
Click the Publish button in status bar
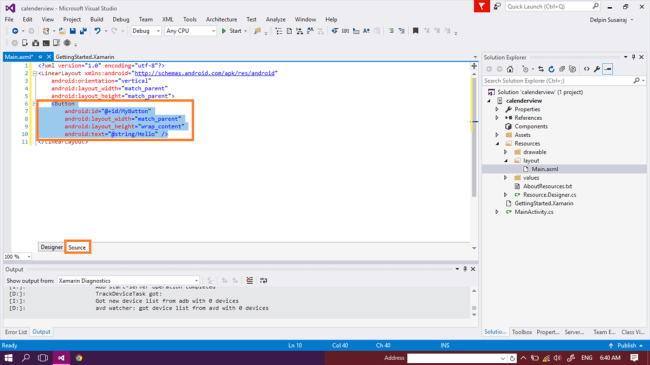(x=626, y=346)
